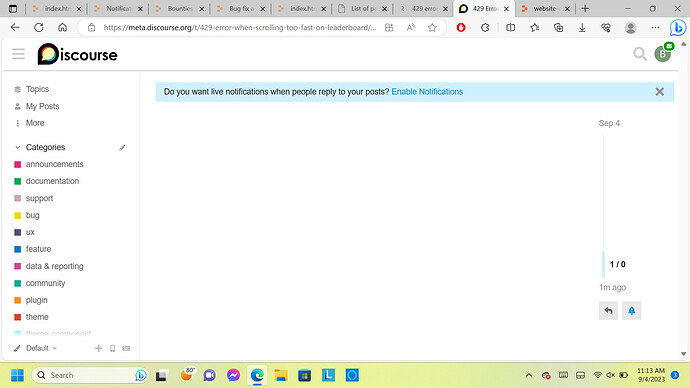Open browser extensions puzzle icon
This screenshot has width=690, height=388.
coord(484,27)
